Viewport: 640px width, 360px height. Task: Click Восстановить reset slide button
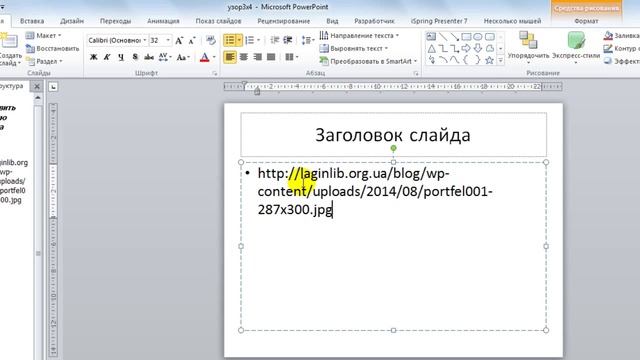tap(52, 49)
